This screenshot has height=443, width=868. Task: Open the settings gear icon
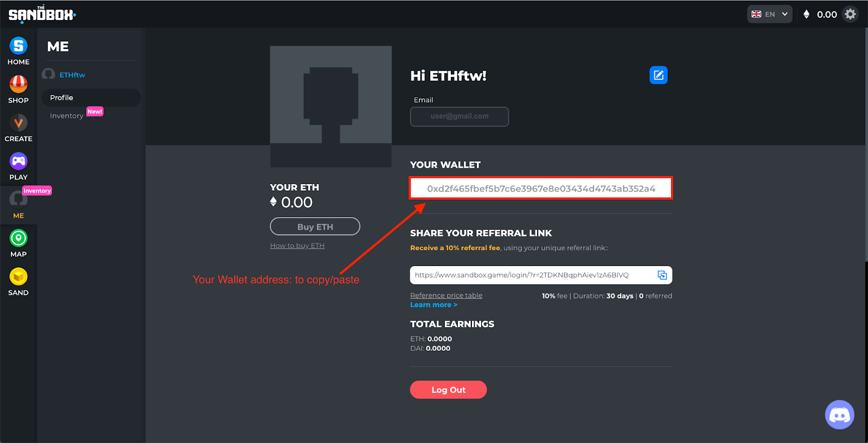851,14
